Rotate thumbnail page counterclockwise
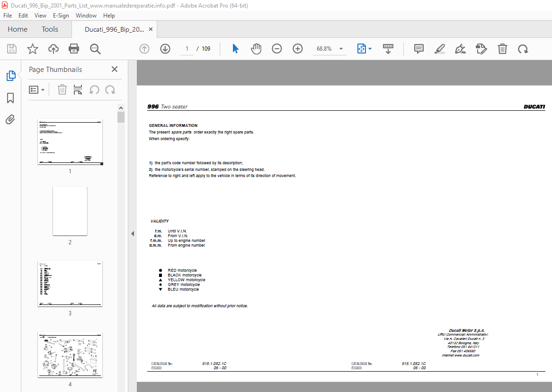 (94, 90)
